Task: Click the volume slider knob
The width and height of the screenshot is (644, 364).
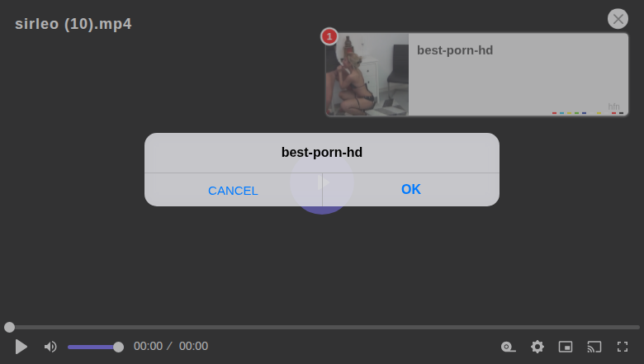Action: click(x=118, y=347)
